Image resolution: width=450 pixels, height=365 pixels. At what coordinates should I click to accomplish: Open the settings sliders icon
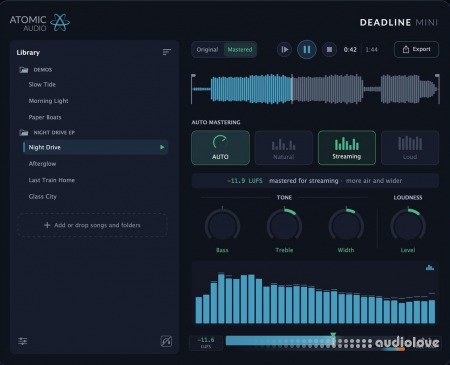(23, 341)
